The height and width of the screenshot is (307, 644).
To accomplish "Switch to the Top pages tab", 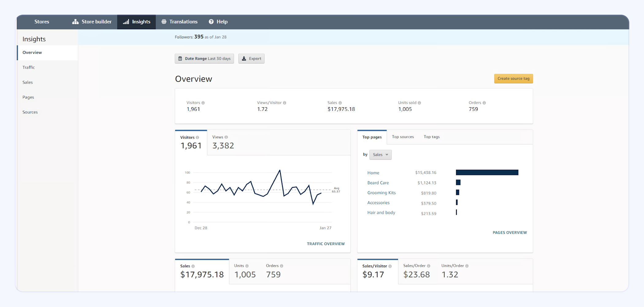I will tap(372, 137).
